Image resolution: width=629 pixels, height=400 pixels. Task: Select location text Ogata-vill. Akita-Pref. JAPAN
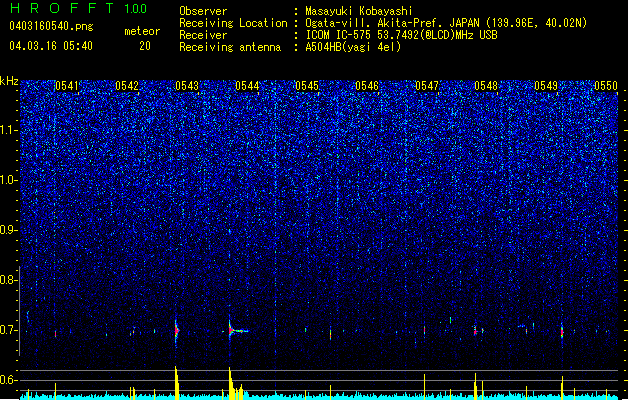tap(392, 23)
